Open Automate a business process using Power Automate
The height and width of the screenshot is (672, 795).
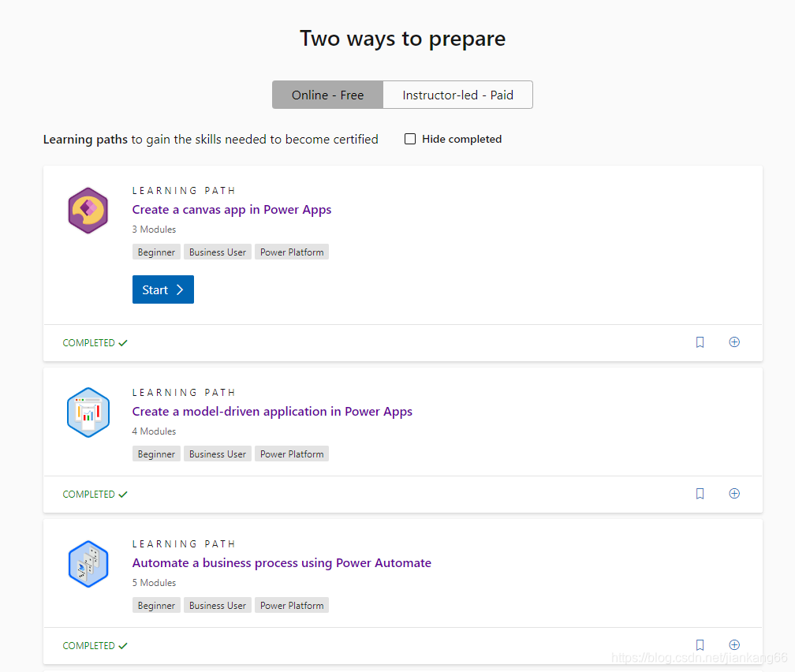[x=282, y=563]
